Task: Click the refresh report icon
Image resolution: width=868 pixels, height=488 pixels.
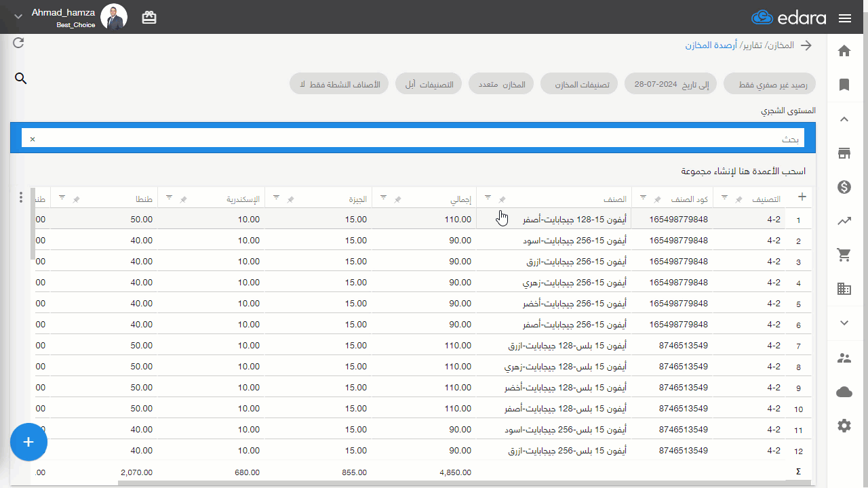Action: [18, 43]
